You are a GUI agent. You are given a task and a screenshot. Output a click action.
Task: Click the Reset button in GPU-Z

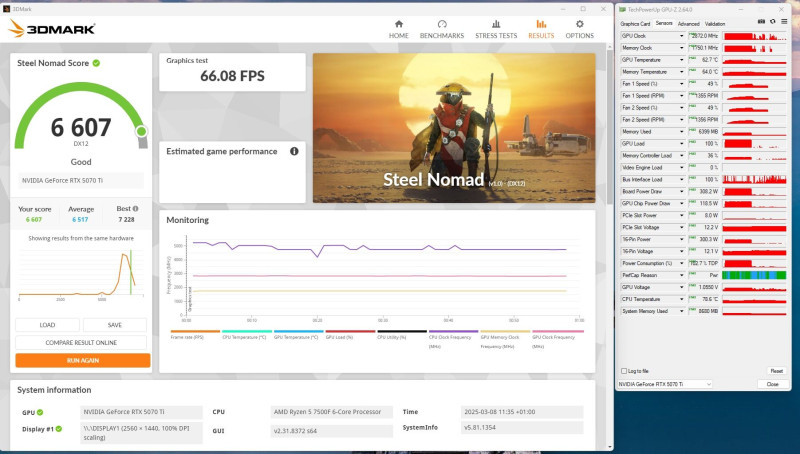(x=777, y=371)
